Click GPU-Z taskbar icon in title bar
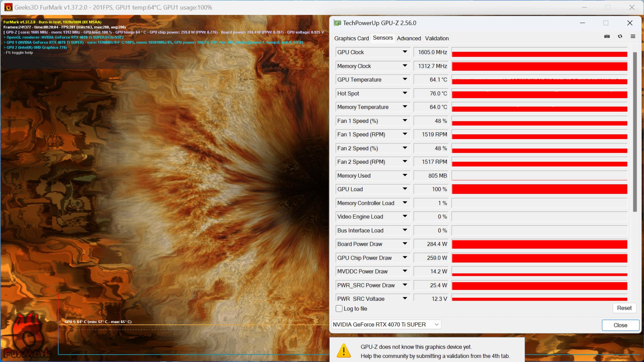The height and width of the screenshot is (362, 644). [337, 23]
